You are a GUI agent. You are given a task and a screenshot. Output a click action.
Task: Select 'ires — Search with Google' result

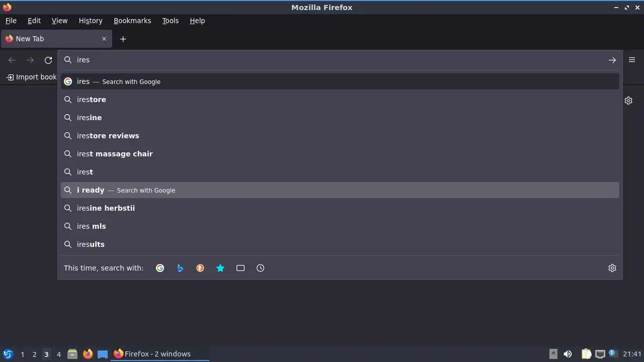coord(340,81)
